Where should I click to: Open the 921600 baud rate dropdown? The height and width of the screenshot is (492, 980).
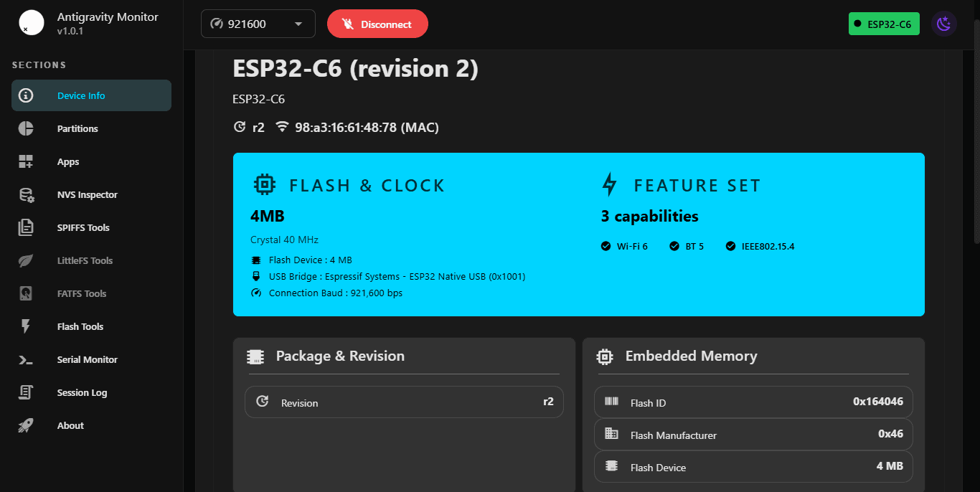click(x=258, y=23)
